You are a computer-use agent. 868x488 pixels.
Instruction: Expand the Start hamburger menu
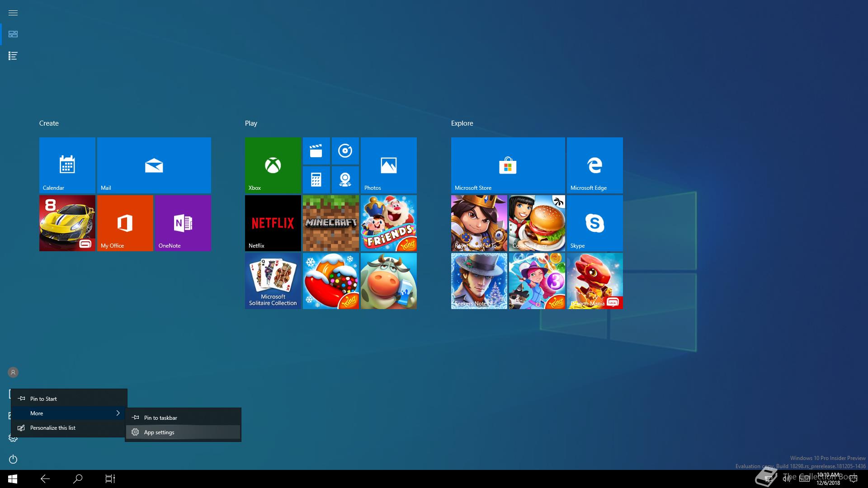13,13
